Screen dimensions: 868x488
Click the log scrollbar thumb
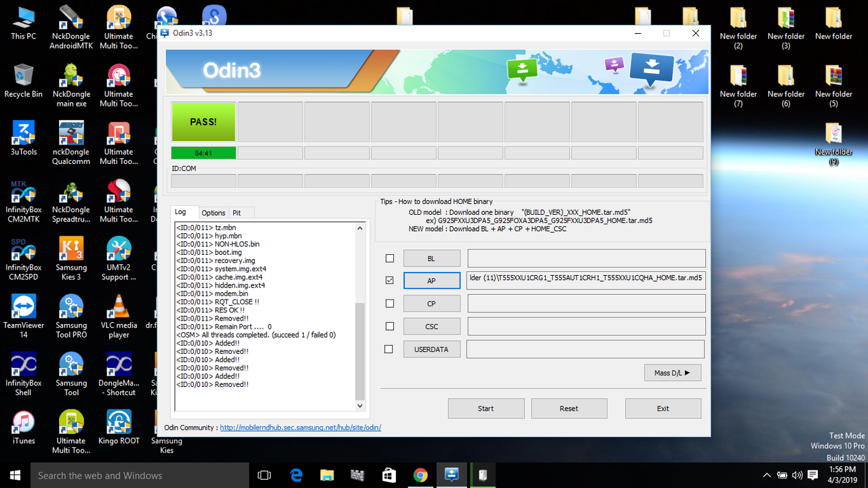click(360, 351)
